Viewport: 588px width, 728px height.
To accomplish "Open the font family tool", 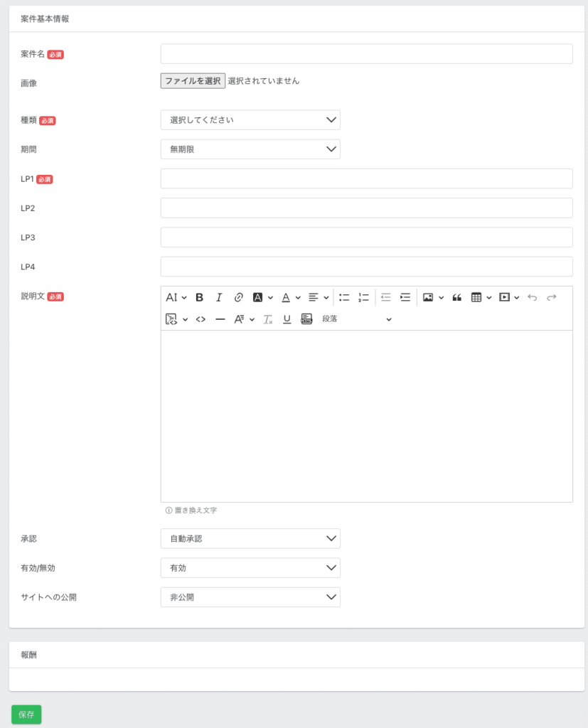I will 239,319.
